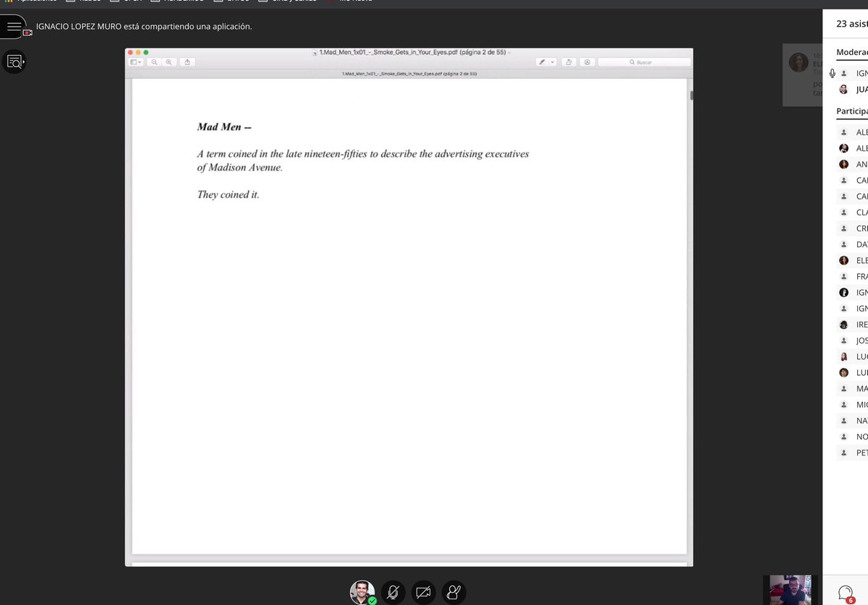Click the '23 asist' attendees header
The image size is (868, 605).
(x=852, y=24)
